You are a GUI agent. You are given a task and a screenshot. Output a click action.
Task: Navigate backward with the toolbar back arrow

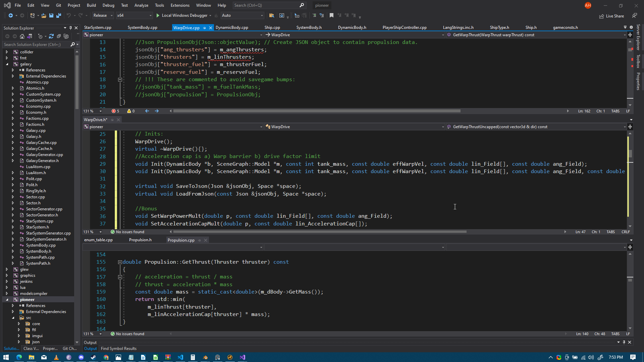11,15
